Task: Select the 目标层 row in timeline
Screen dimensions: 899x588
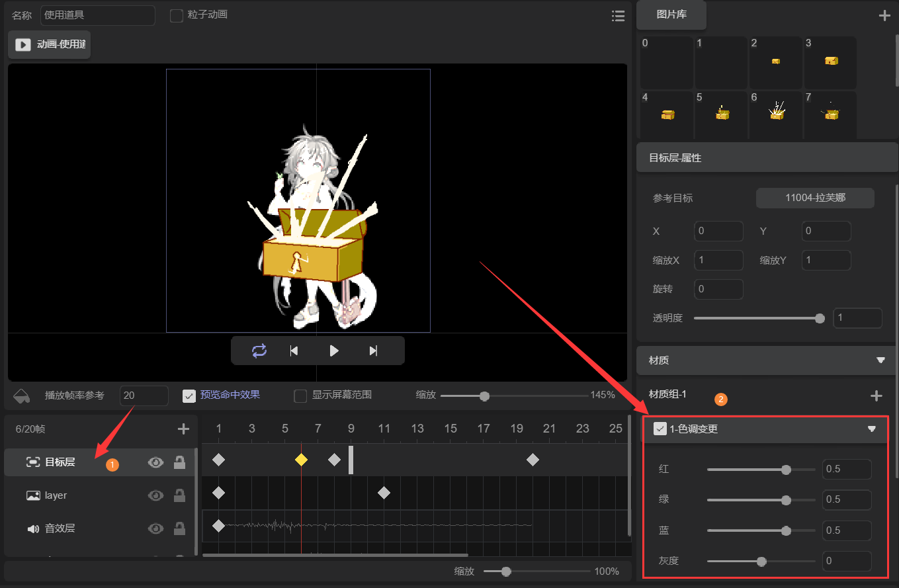Action: click(x=99, y=462)
